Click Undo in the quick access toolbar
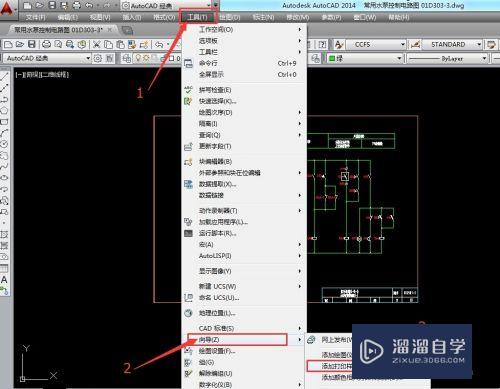Screen dimensions: 500x389 [89, 5]
